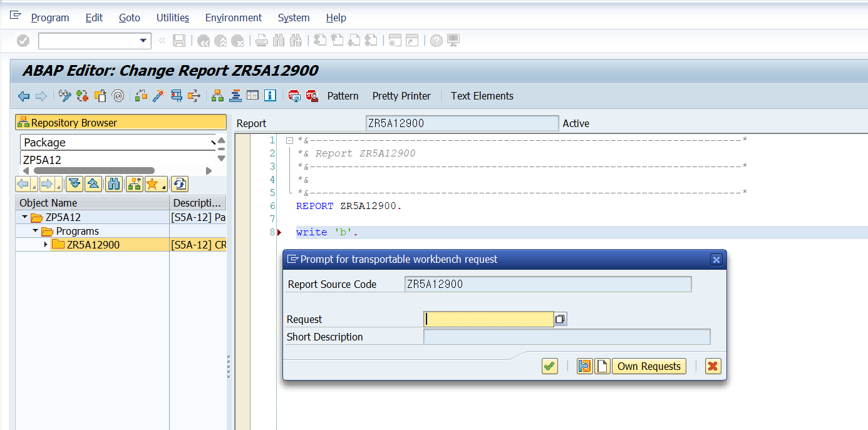Set external breakpoint stop icon
Screen dimensions: 868x430
312,96
